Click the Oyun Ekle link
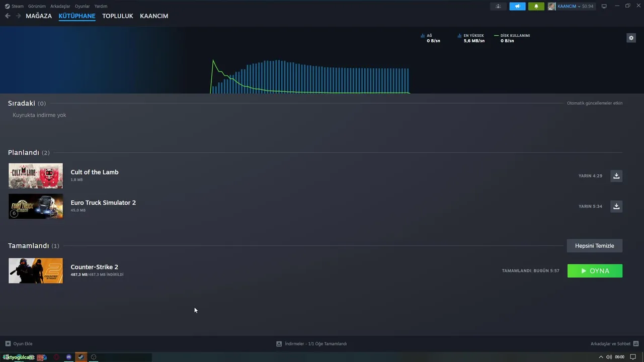The height and width of the screenshot is (362, 644). 23,344
